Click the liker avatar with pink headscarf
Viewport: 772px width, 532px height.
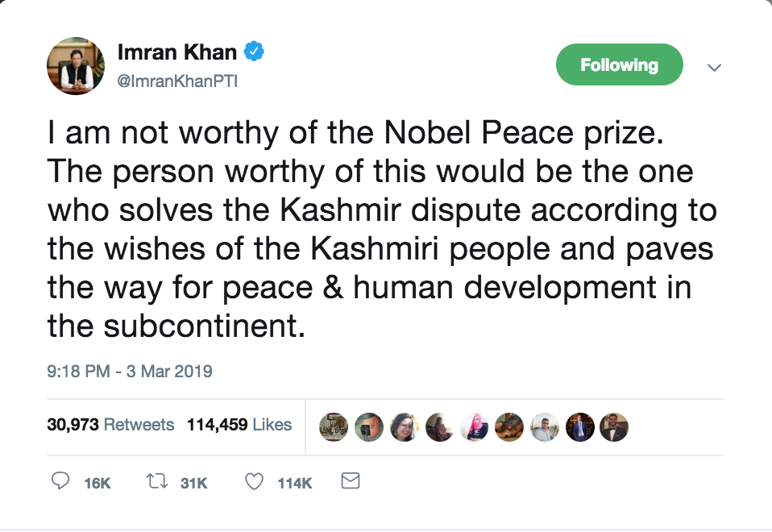473,426
